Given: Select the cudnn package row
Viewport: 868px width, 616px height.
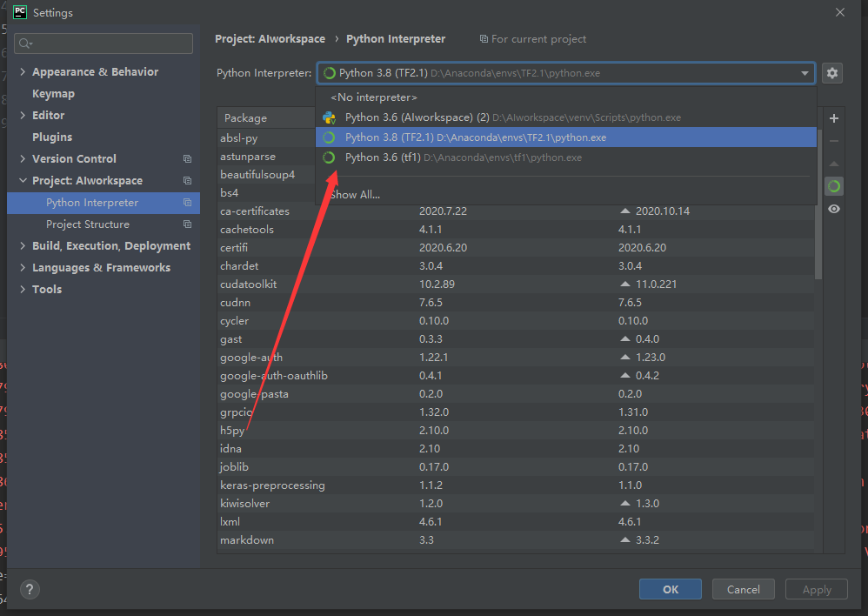Looking at the screenshot, I should pos(516,303).
